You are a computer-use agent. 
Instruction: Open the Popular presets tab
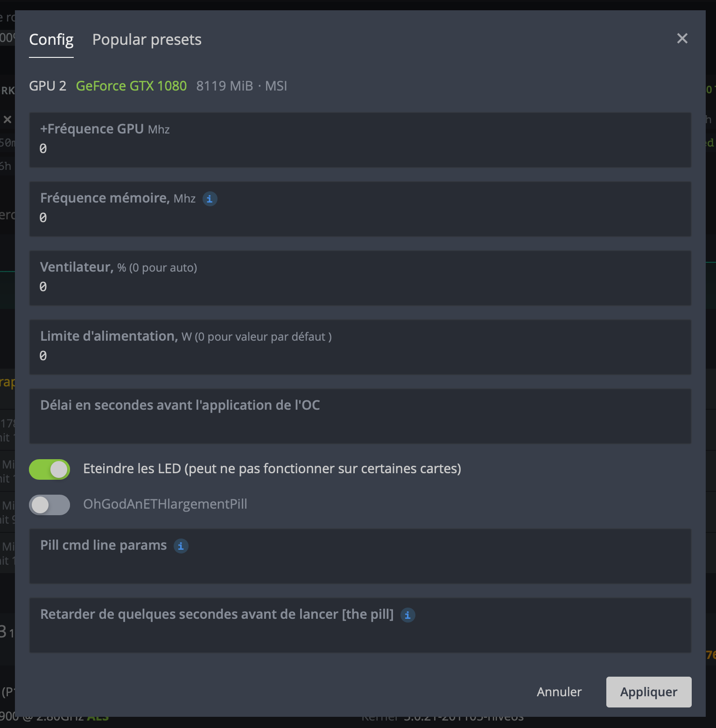tap(147, 40)
